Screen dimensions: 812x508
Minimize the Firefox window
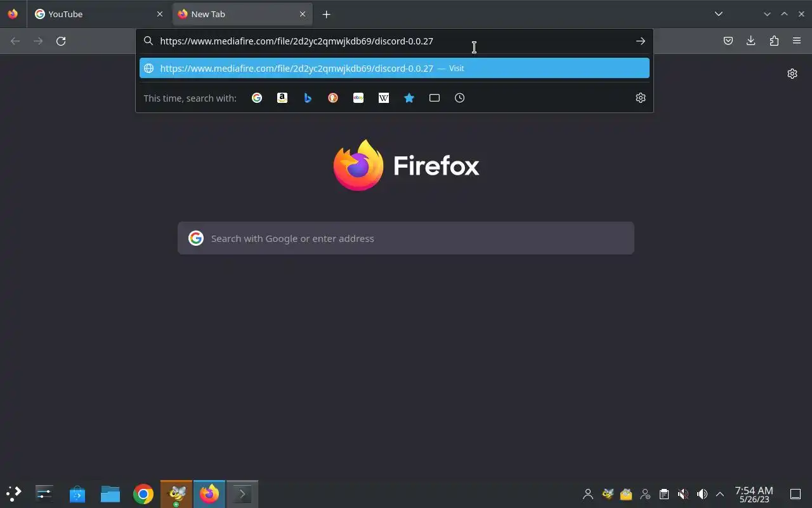(767, 14)
